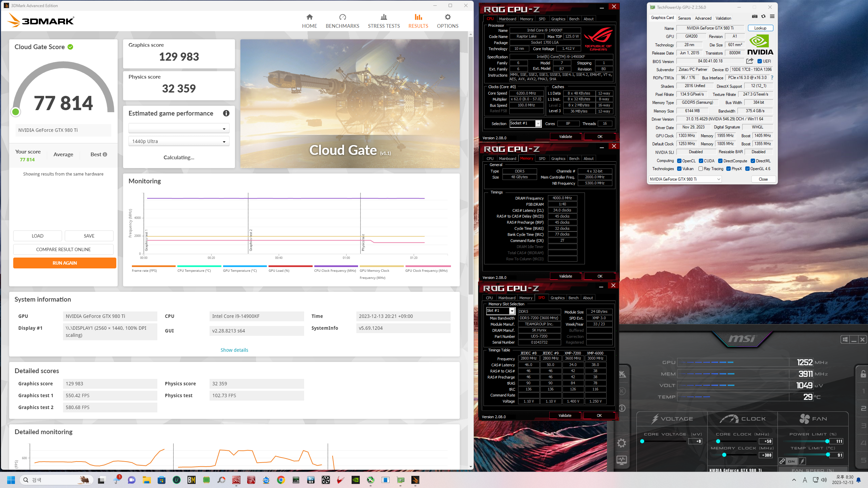Expand the system tray hidden icons chevron
The width and height of the screenshot is (868, 488).
pos(794,480)
